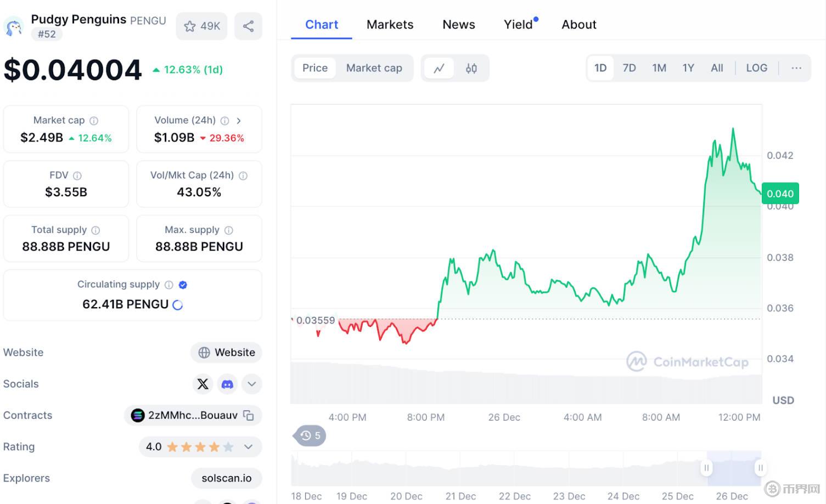Open the chart more options menu
This screenshot has width=826, height=504.
[796, 68]
